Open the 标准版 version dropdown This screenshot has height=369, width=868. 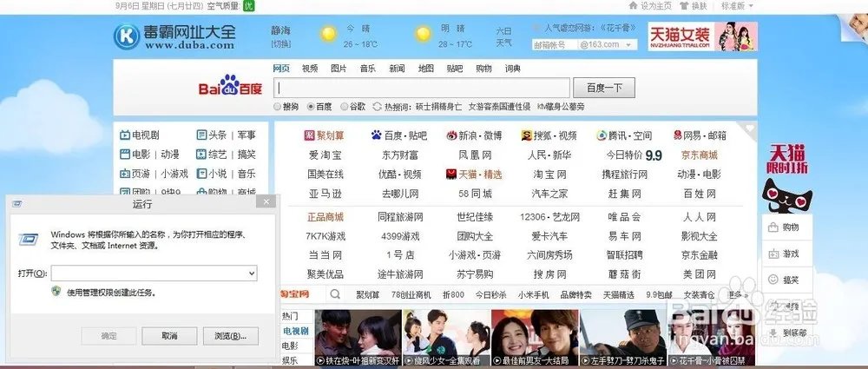pos(737,5)
